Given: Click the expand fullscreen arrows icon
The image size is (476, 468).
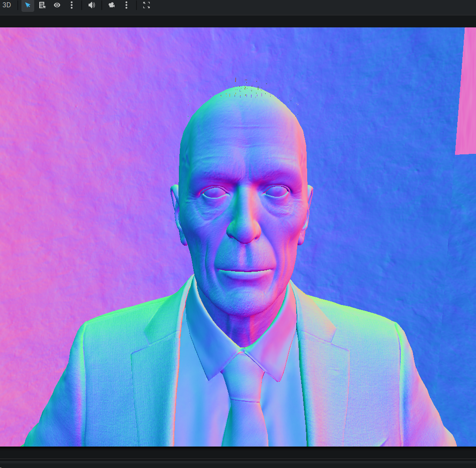Looking at the screenshot, I should tap(146, 5).
